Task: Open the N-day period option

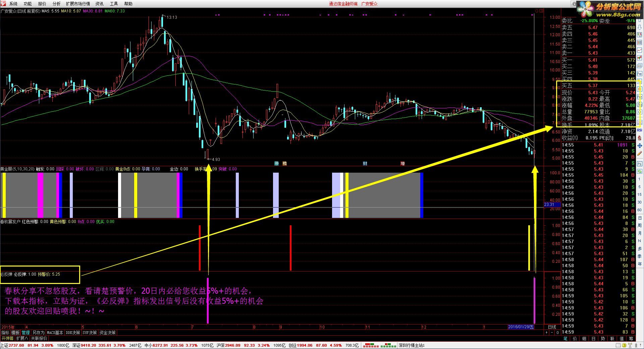Action: pyautogui.click(x=639, y=241)
